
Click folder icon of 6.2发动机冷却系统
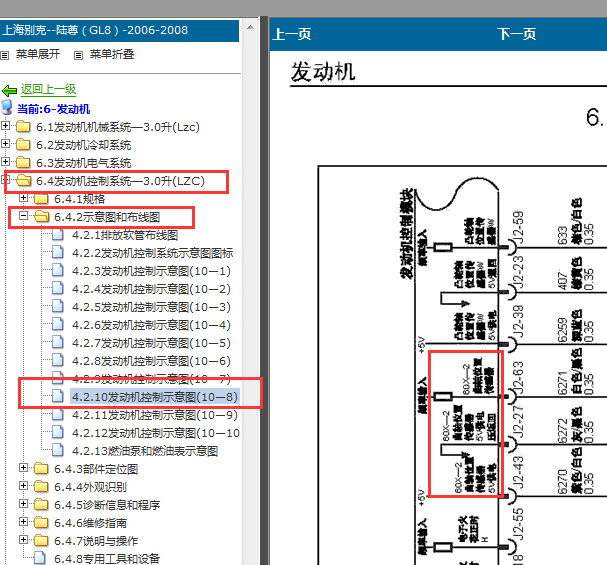pos(23,145)
